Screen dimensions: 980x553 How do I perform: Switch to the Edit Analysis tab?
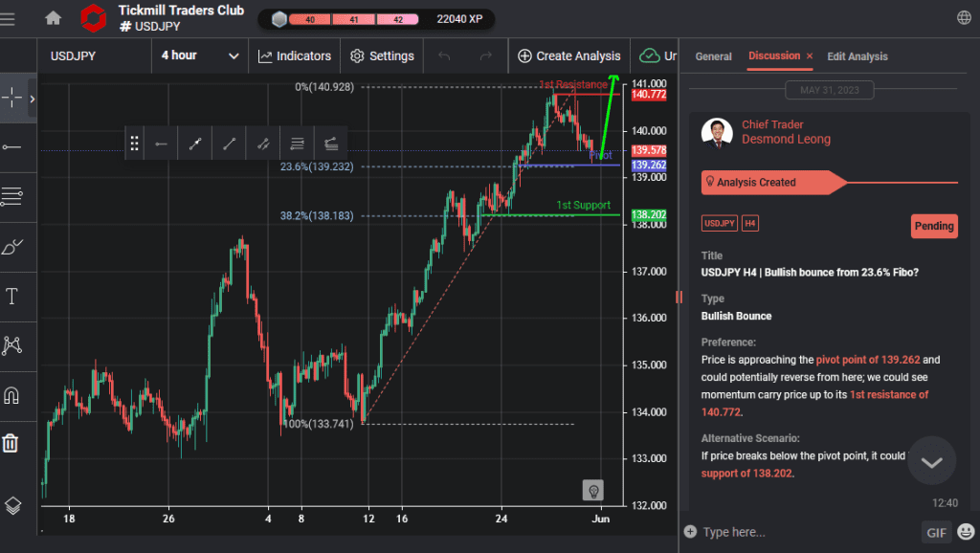857,56
